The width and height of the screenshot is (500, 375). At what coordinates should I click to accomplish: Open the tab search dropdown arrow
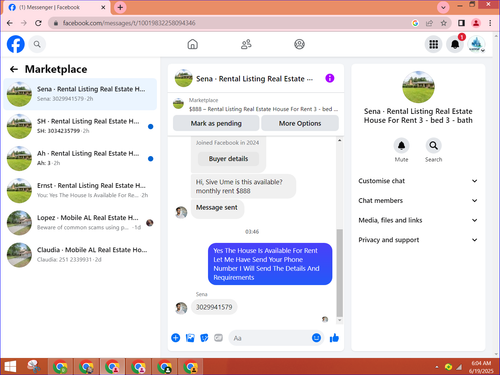coord(443,7)
